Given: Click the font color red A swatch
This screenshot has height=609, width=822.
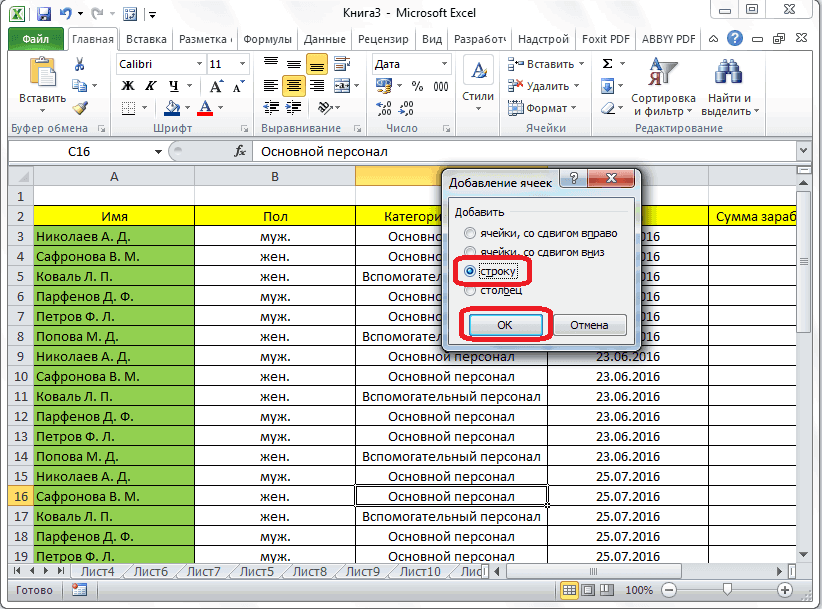Looking at the screenshot, I should 206,108.
